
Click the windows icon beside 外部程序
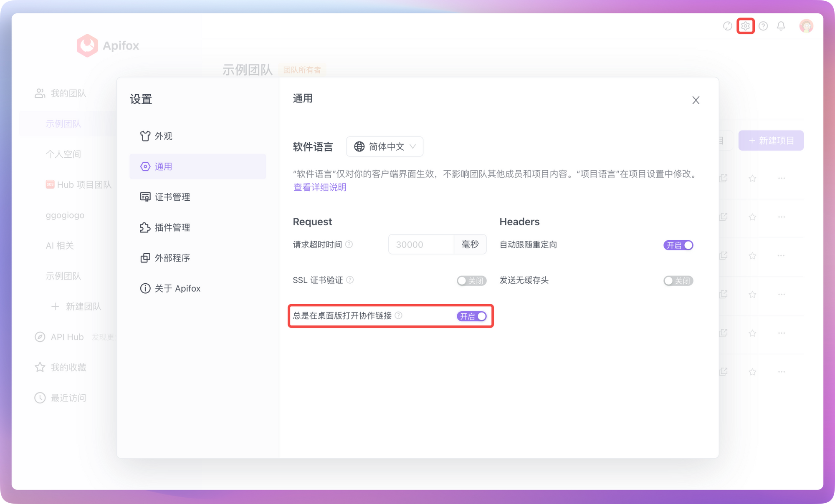tap(145, 258)
